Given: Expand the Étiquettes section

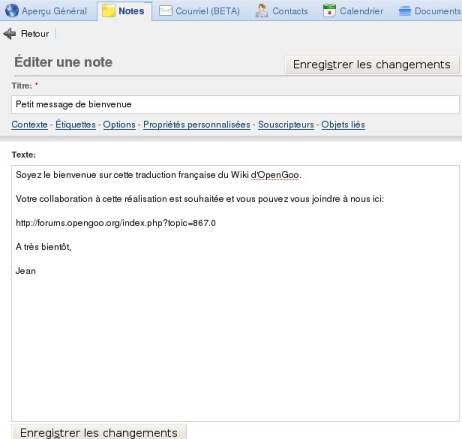Looking at the screenshot, I should click(x=76, y=125).
